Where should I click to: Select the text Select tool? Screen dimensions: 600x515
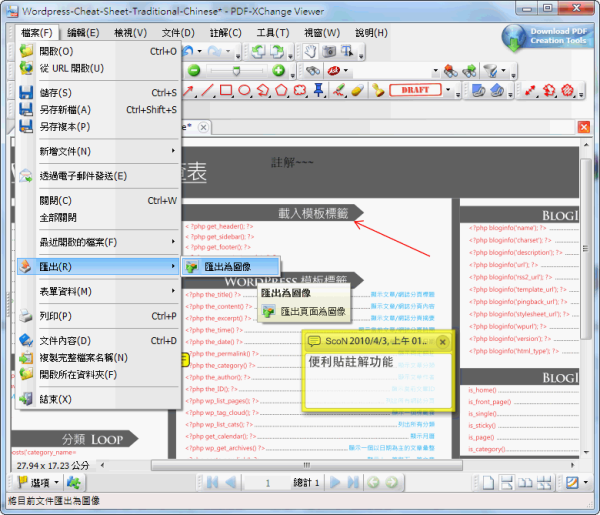tap(347, 51)
